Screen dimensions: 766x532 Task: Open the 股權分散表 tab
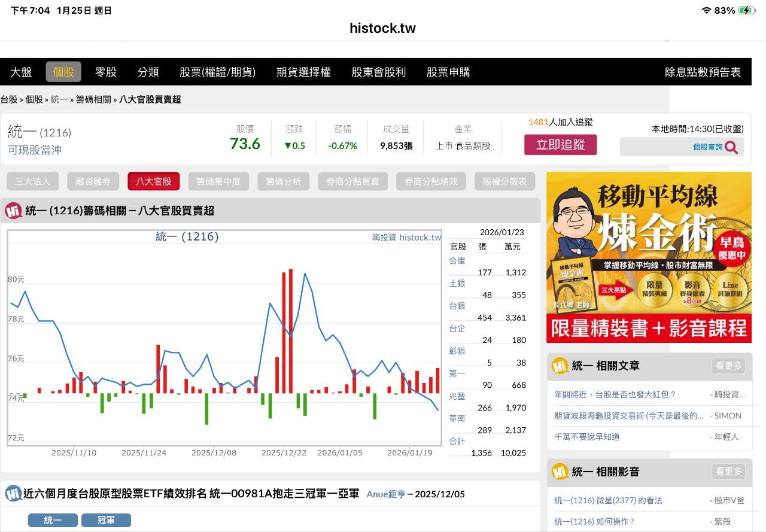[503, 181]
